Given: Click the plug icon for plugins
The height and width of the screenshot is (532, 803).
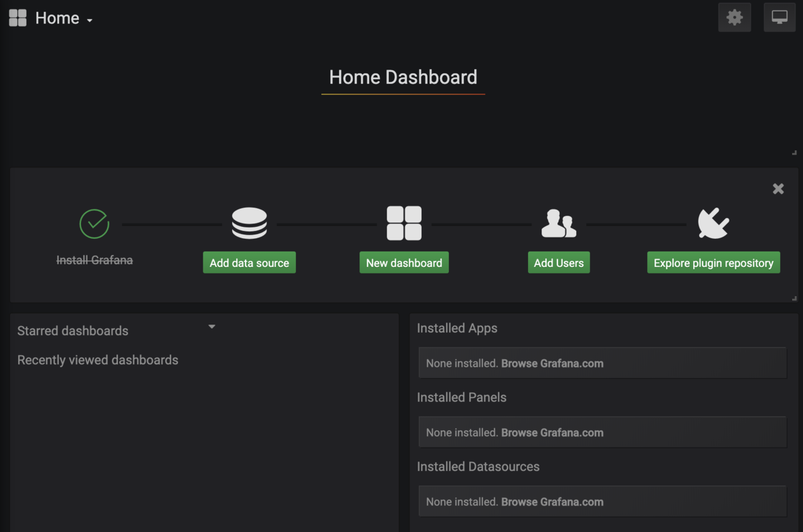Looking at the screenshot, I should pyautogui.click(x=713, y=224).
